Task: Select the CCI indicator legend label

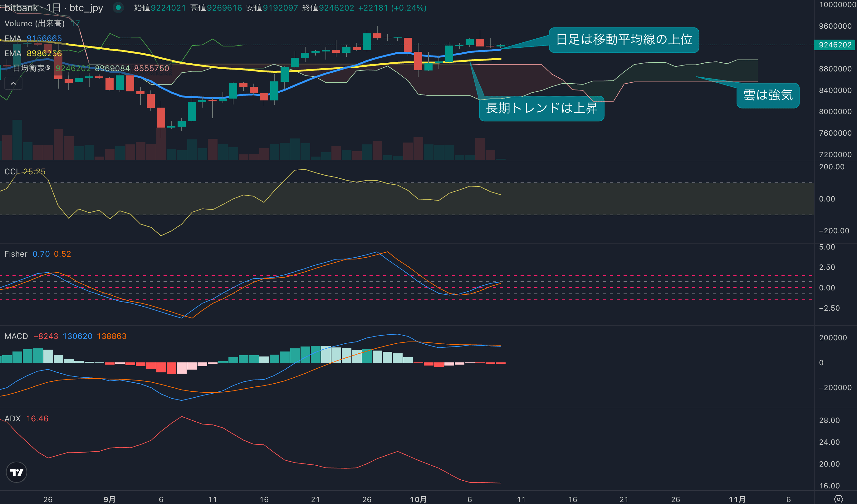Action: pyautogui.click(x=11, y=172)
